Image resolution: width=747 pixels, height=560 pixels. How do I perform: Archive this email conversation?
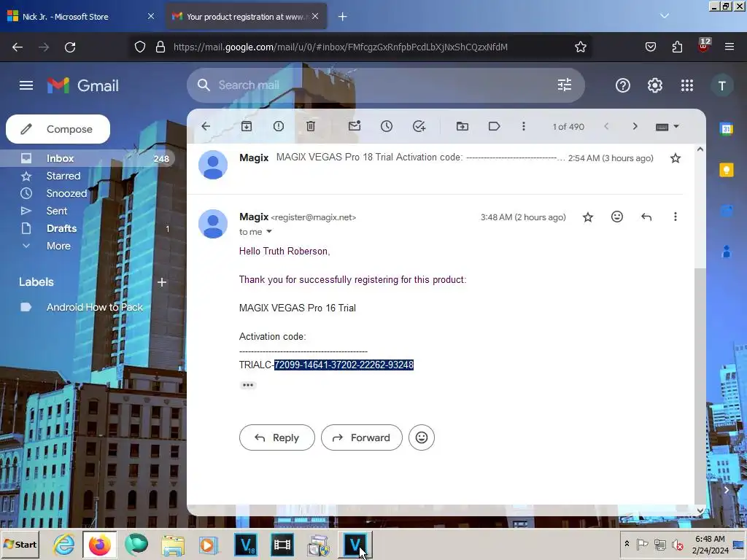point(247,126)
